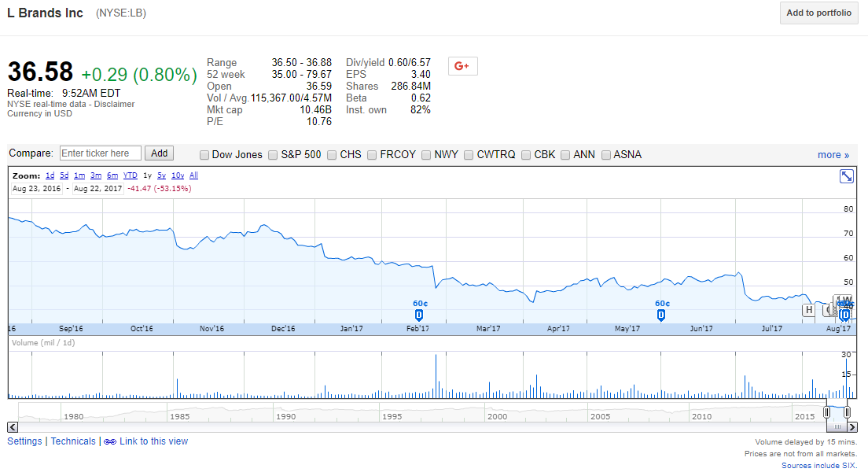Click the Aug'17 dividend marker
868x476 pixels.
tap(844, 315)
